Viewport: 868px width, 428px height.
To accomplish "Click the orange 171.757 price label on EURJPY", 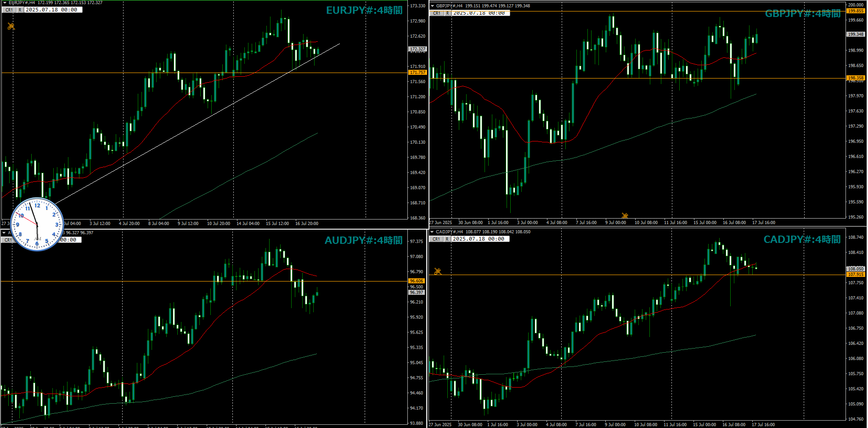I will click(418, 73).
